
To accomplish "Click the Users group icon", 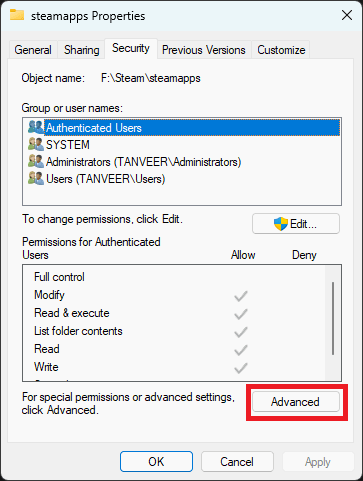I will coord(36,178).
